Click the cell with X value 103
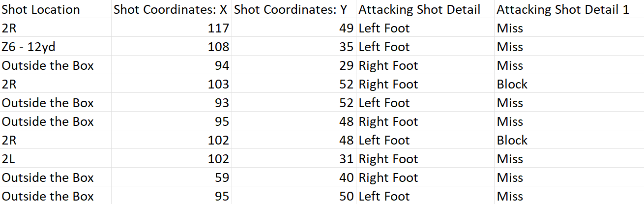Screen dimensions: 644x204 point(172,84)
